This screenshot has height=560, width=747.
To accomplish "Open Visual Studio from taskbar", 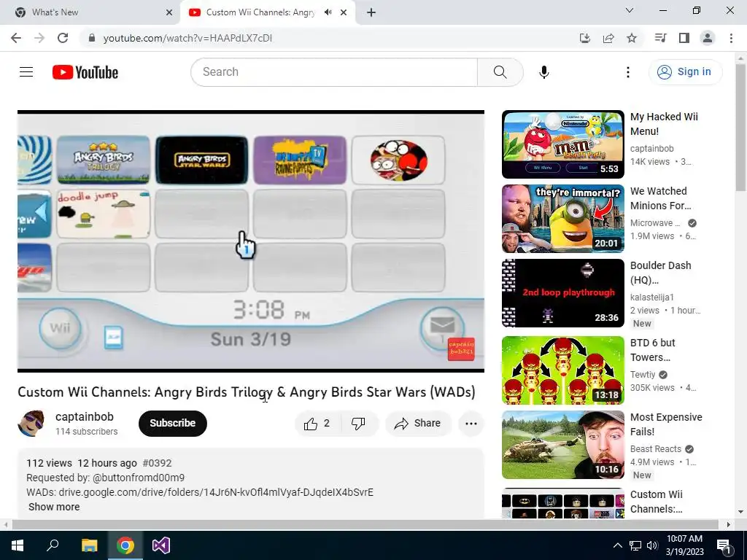I will pyautogui.click(x=161, y=545).
